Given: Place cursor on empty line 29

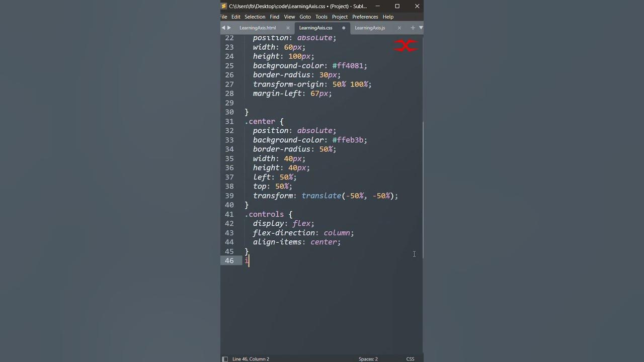Looking at the screenshot, I should point(332,103).
